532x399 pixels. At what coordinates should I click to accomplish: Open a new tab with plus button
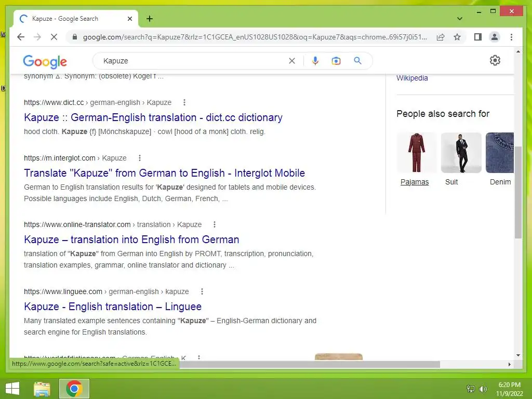(x=150, y=19)
